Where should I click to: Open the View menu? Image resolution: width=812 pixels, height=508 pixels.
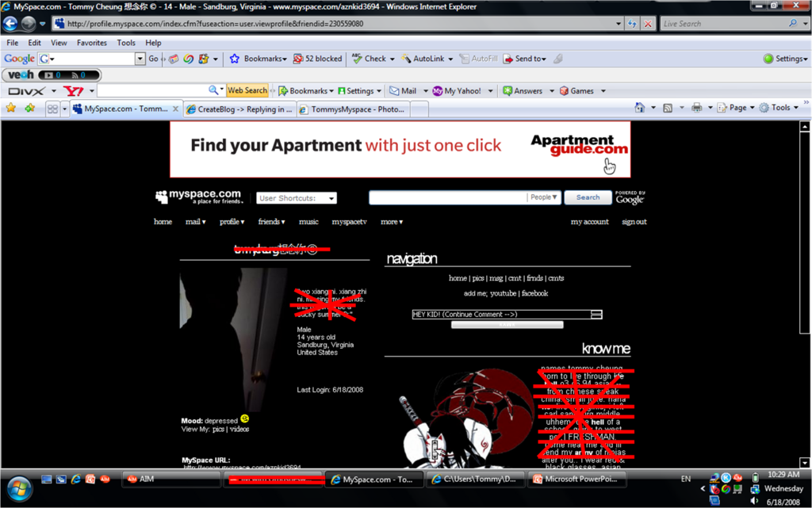59,43
